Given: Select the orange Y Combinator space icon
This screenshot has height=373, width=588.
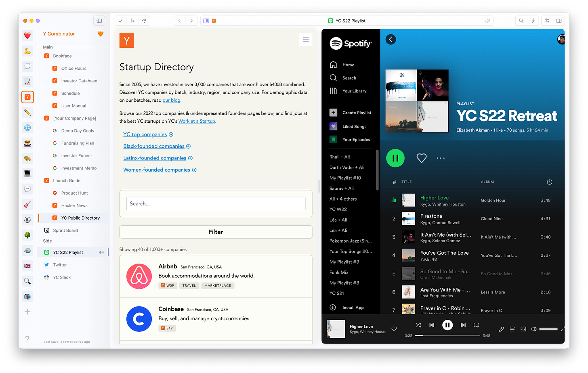Looking at the screenshot, I should click(x=27, y=97).
